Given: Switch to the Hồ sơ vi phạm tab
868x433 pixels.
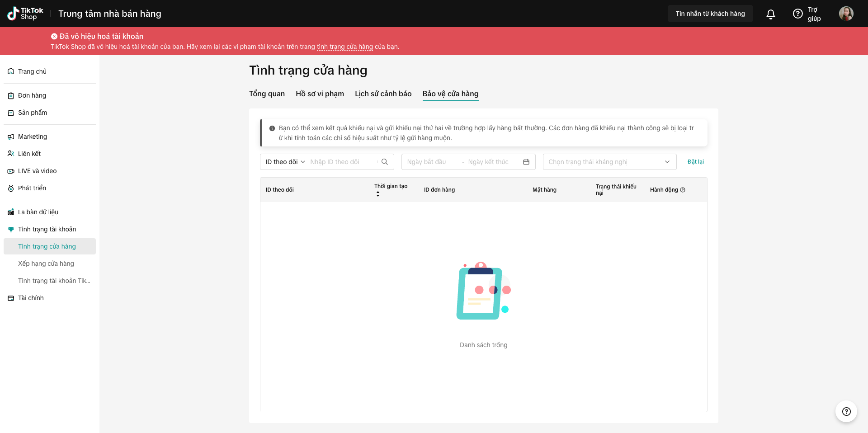Looking at the screenshot, I should point(320,94).
